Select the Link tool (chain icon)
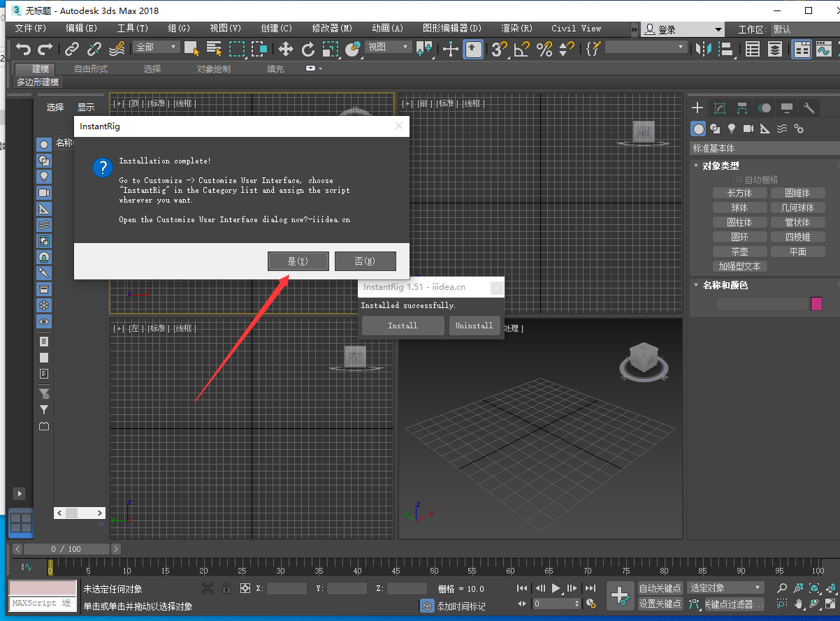This screenshot has width=840, height=621. [x=72, y=49]
